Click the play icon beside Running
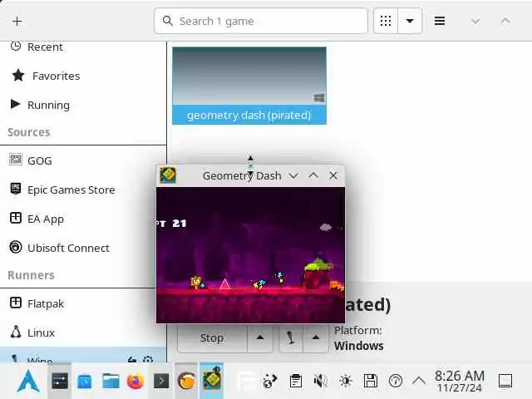The width and height of the screenshot is (532, 399). tap(15, 104)
